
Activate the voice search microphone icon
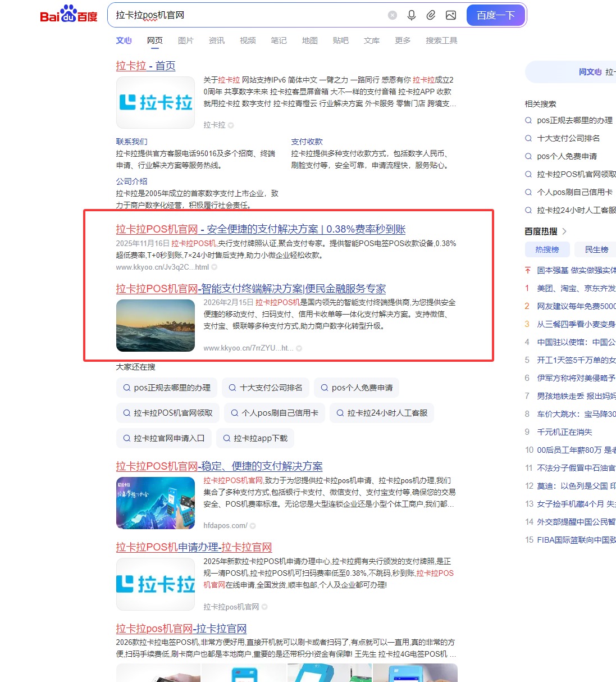coord(412,15)
